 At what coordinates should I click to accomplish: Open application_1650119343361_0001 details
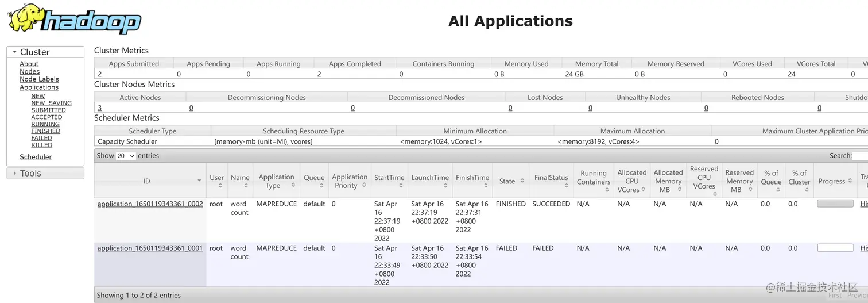[x=150, y=248]
